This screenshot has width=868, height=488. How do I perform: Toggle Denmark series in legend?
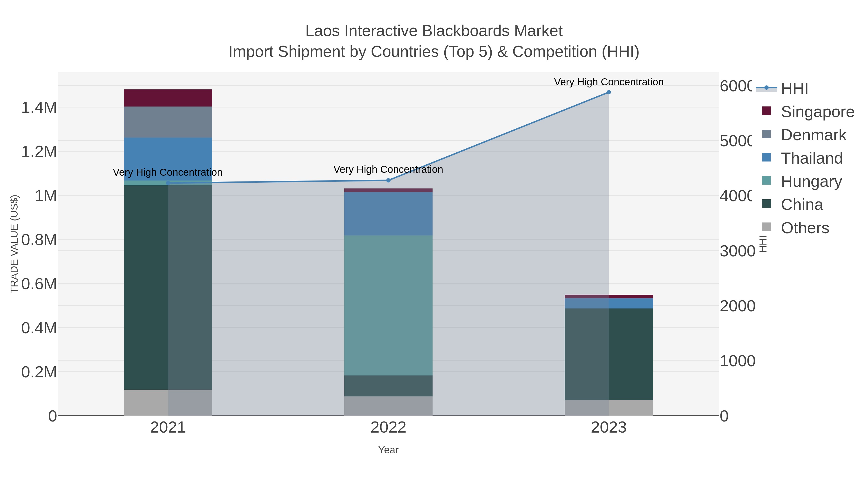pos(804,135)
